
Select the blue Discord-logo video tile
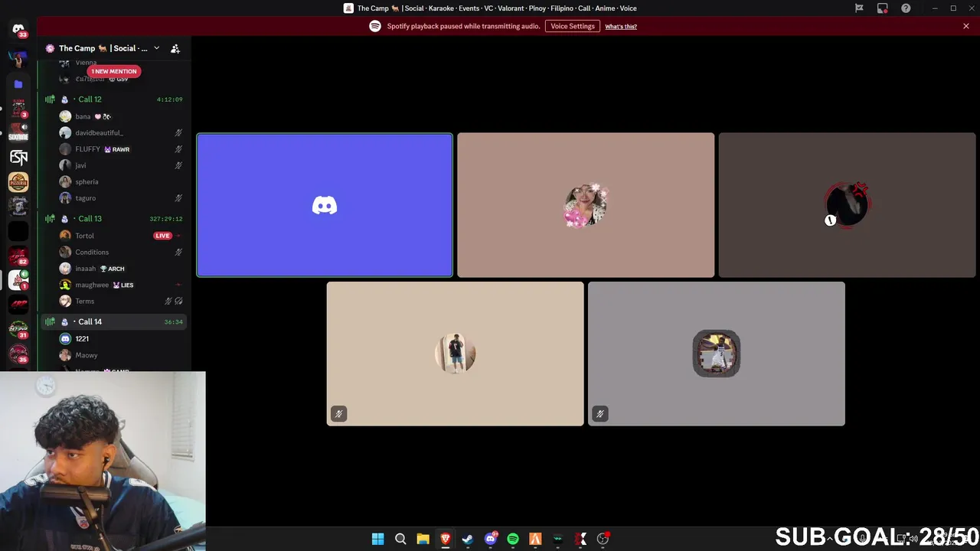point(325,205)
